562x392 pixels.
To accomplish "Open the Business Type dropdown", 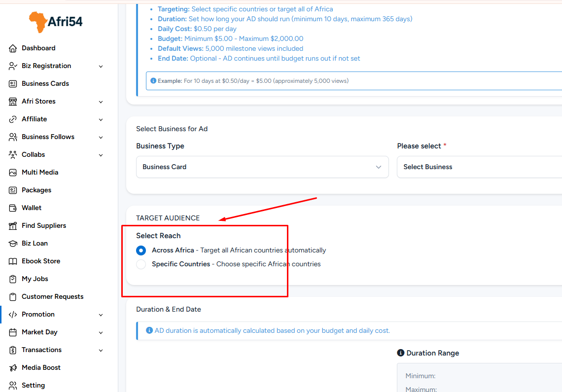I will coord(262,167).
